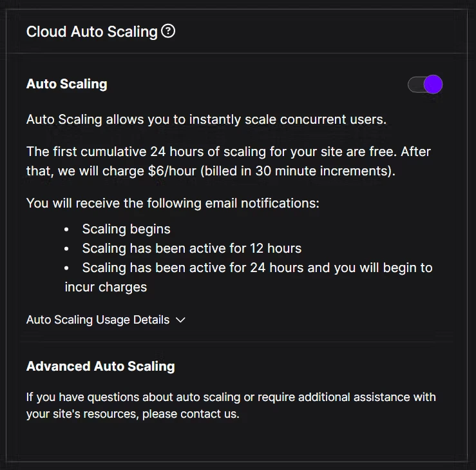Select the Cloud Auto Scaling panel title
The image size is (476, 470).
pyautogui.click(x=92, y=32)
